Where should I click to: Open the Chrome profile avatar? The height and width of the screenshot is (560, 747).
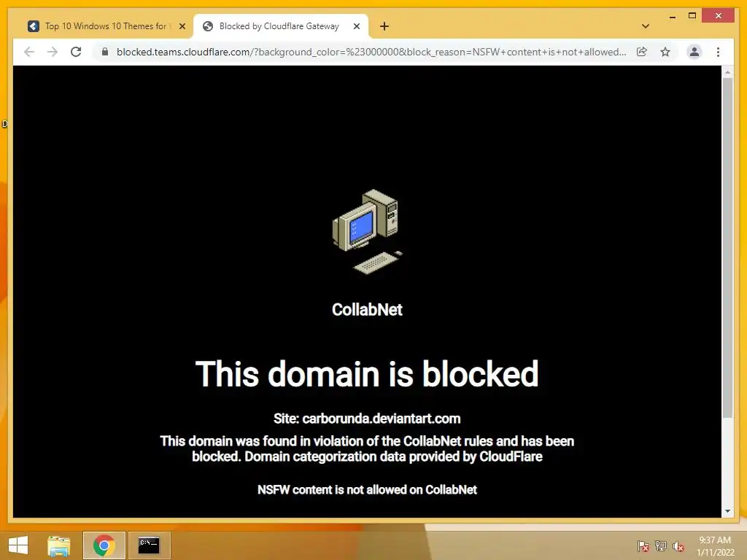tap(694, 52)
